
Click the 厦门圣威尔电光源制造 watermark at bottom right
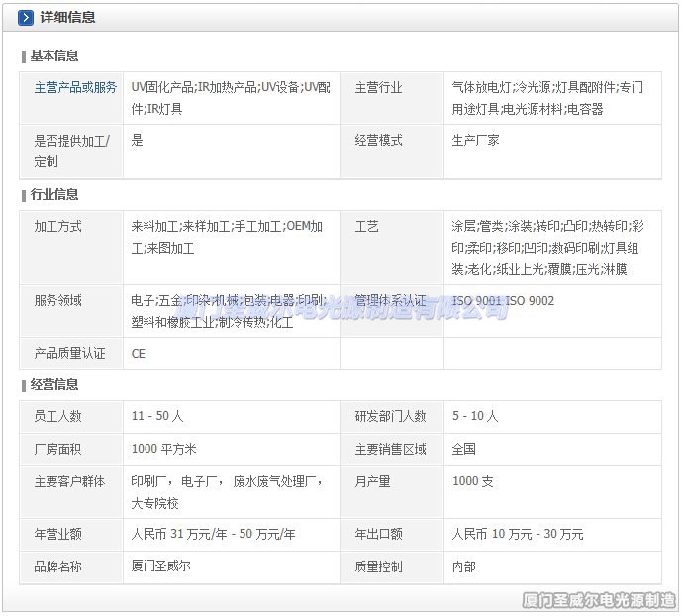pyautogui.click(x=598, y=600)
